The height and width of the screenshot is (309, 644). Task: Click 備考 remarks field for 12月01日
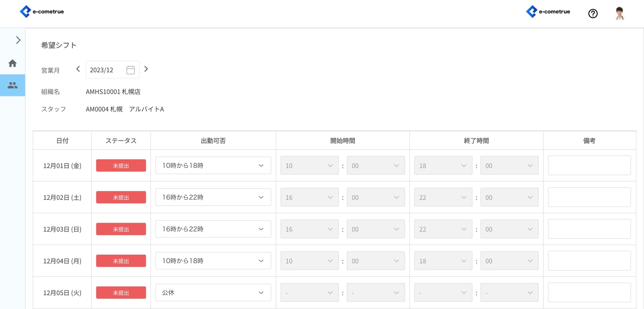pos(589,166)
